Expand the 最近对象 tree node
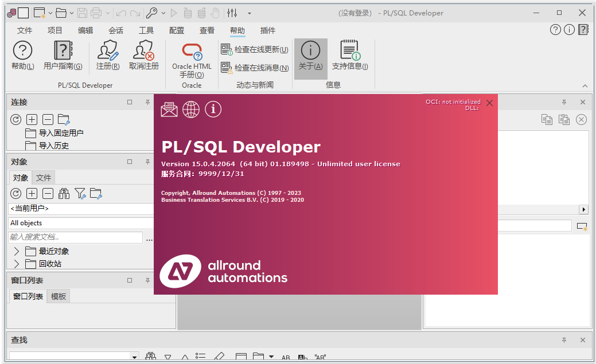This screenshot has width=596, height=364. point(15,251)
